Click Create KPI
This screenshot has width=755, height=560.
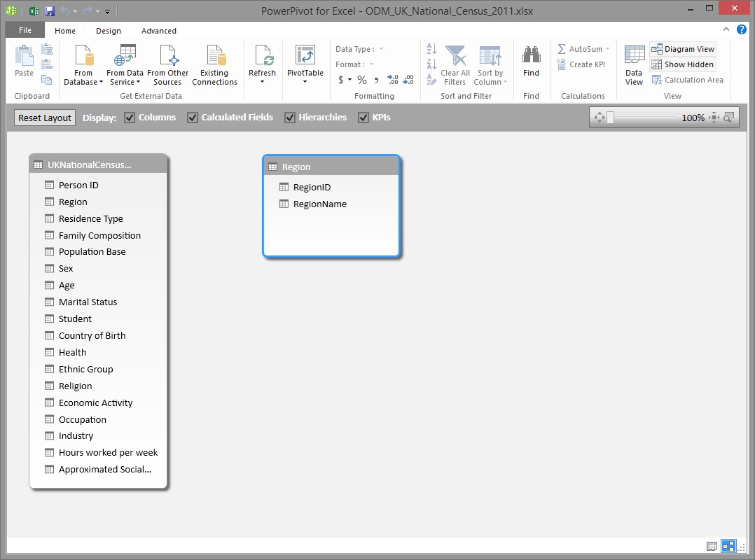coord(581,64)
